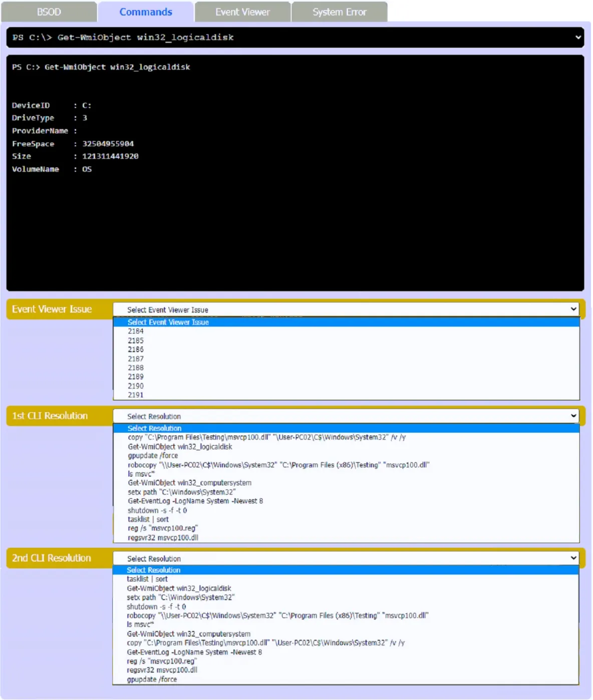The width and height of the screenshot is (593, 700).
Task: Select reg /s msvcp100.reg in 1st CLI list
Action: point(346,528)
